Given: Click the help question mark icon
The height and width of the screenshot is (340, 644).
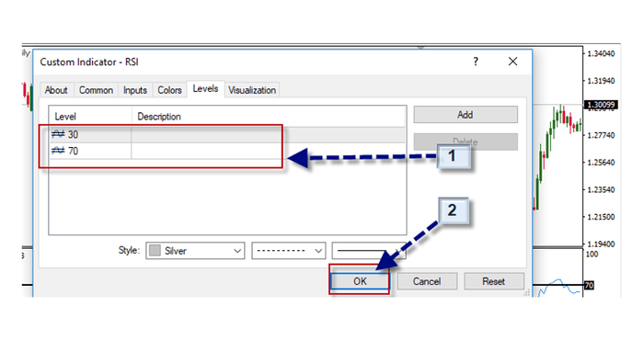Looking at the screenshot, I should [x=476, y=62].
